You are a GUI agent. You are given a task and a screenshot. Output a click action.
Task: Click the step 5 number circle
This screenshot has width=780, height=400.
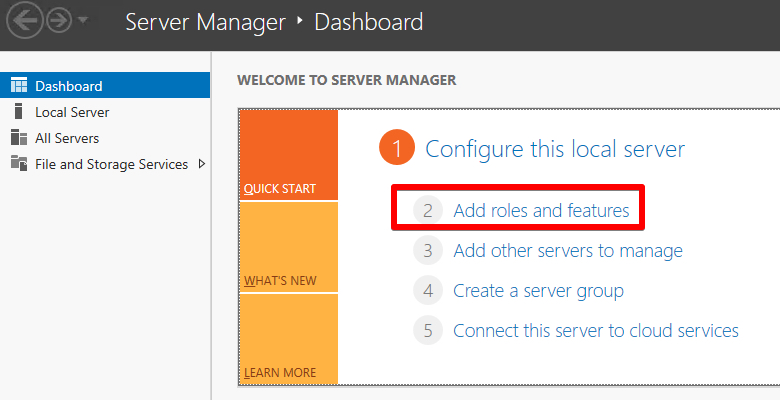(x=428, y=330)
